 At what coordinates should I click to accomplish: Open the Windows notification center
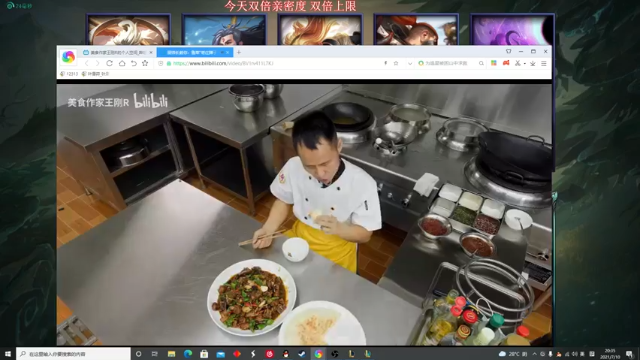[x=629, y=354]
